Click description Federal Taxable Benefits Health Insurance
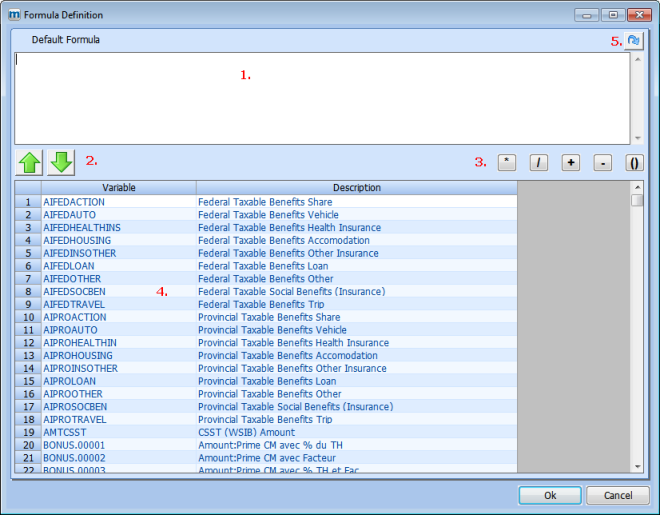This screenshot has height=515, width=660. pos(290,228)
